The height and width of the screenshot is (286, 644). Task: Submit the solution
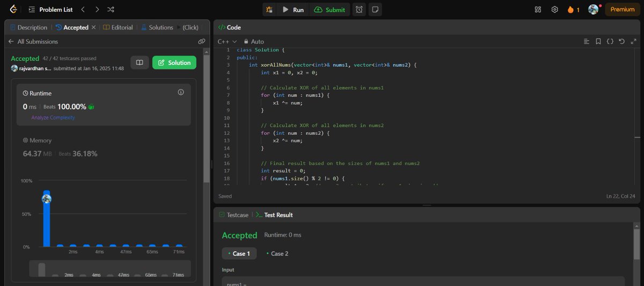[x=330, y=10]
